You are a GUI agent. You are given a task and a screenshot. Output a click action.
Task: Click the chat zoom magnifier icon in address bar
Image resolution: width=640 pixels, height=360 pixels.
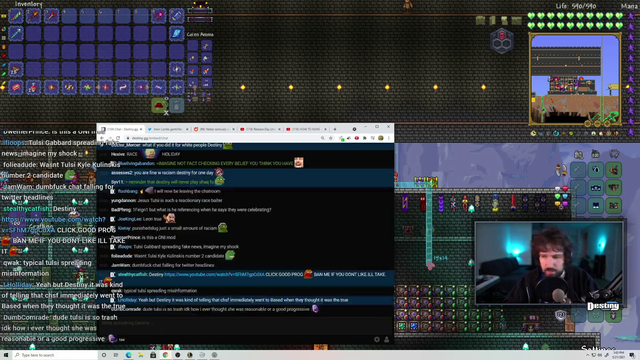[x=322, y=138]
